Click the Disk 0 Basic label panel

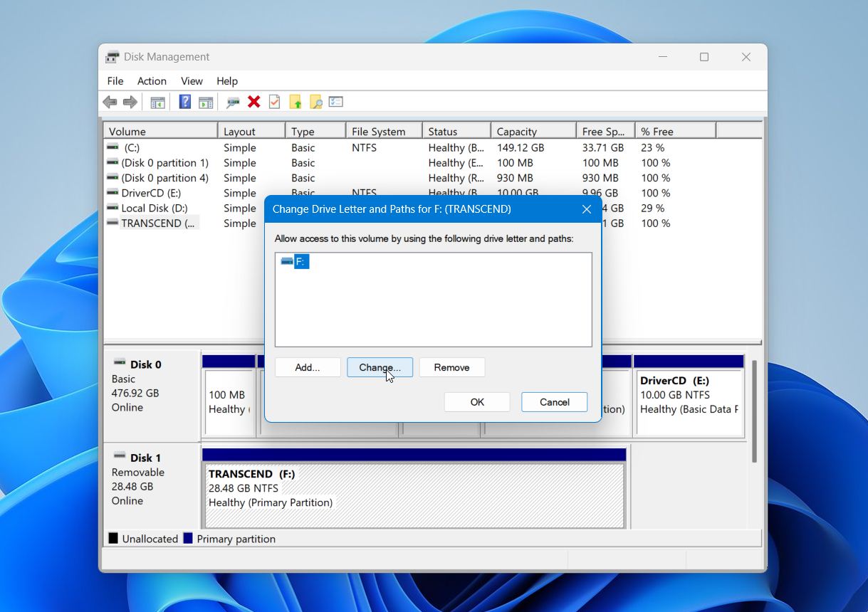tap(152, 396)
